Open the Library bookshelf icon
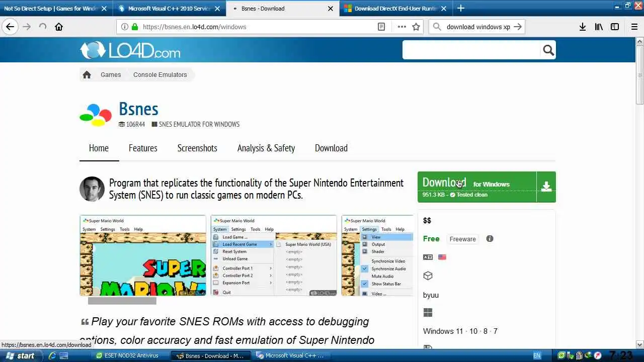The width and height of the screenshot is (644, 362). pos(599,27)
